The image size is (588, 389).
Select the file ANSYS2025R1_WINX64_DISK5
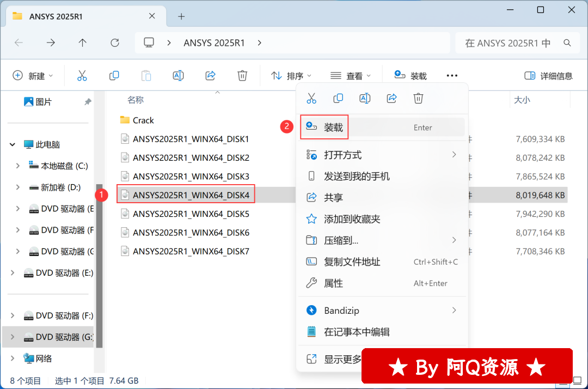[185, 214]
